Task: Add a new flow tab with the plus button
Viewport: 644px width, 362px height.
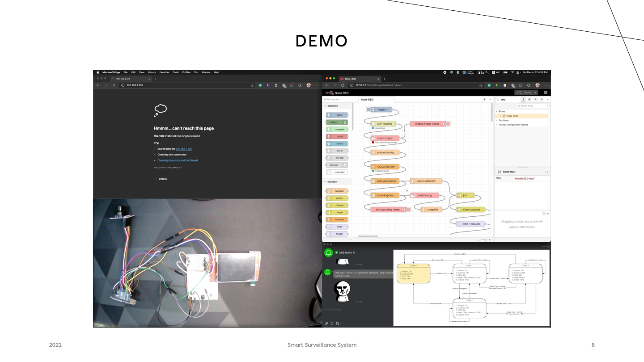Action: [x=484, y=99]
